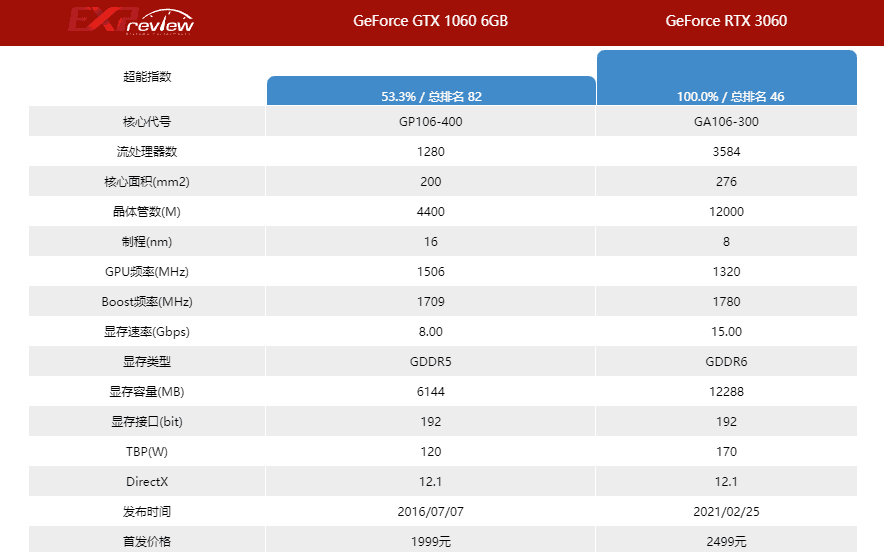Select the 276 core area value
Image resolution: width=884 pixels, height=552 pixels.
click(x=726, y=182)
